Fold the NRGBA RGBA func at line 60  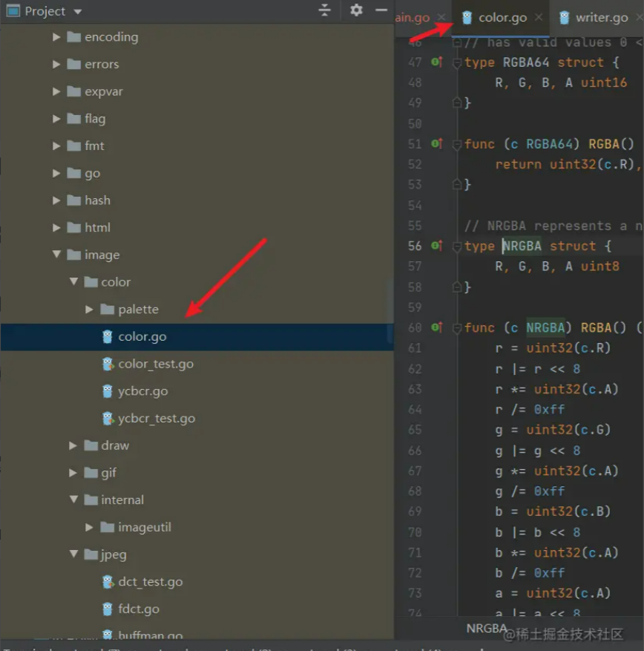click(457, 328)
